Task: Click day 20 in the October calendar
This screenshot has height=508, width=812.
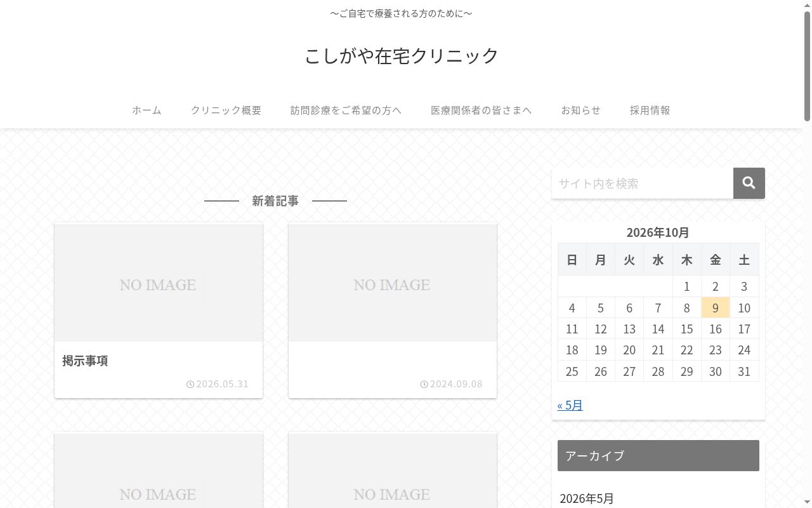Action: (x=629, y=350)
